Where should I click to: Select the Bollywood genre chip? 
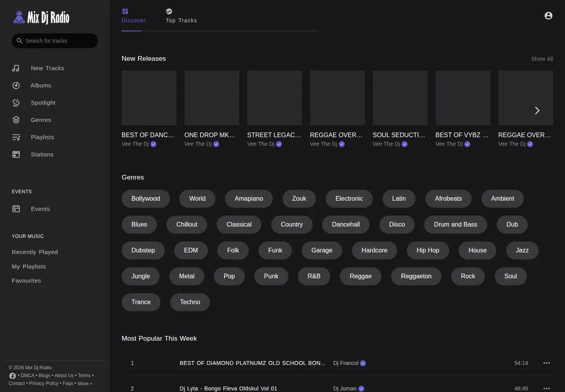point(146,199)
